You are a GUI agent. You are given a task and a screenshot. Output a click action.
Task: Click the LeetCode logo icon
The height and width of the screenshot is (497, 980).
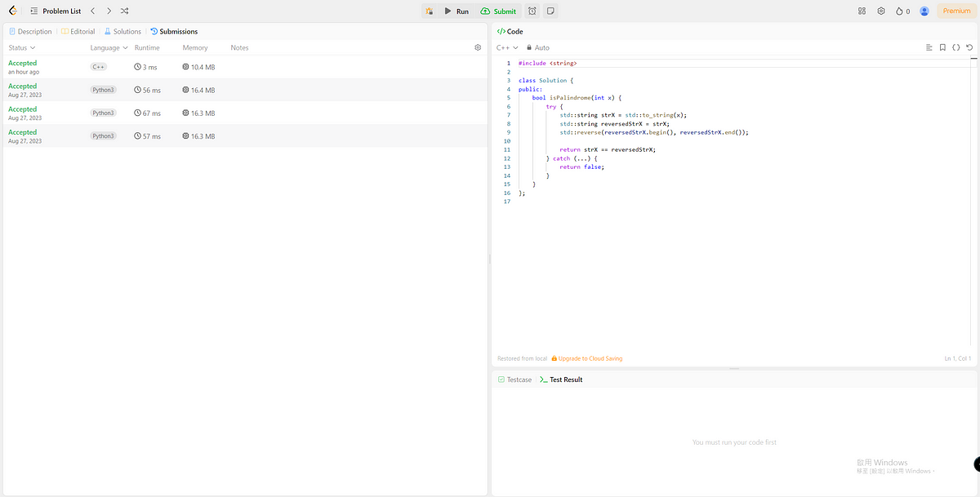coord(13,11)
